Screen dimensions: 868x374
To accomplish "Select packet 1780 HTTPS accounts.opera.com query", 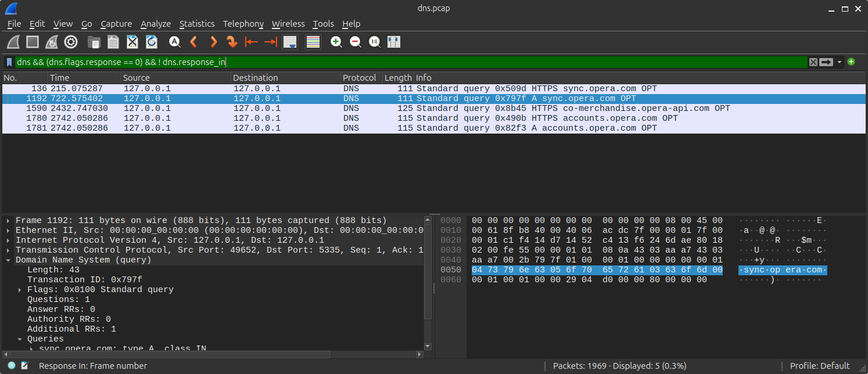I will click(x=434, y=118).
